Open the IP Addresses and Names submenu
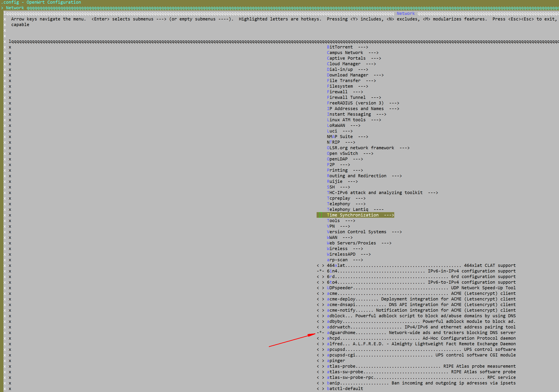Viewport: 559px width, 392px height. 355,109
